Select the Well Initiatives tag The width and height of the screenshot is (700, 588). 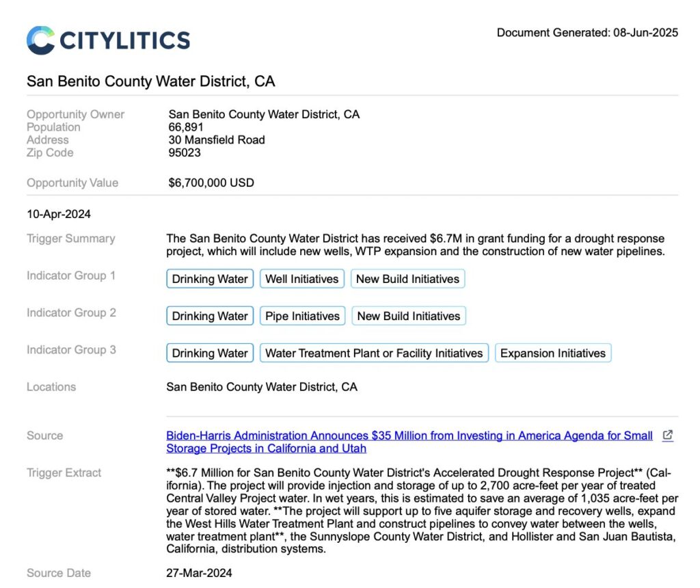pos(301,278)
